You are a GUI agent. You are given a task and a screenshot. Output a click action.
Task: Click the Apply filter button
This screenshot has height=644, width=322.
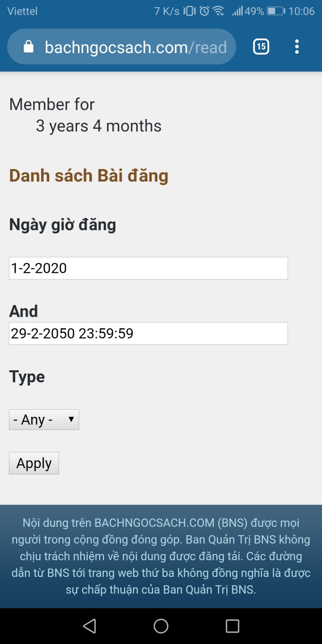point(34,463)
